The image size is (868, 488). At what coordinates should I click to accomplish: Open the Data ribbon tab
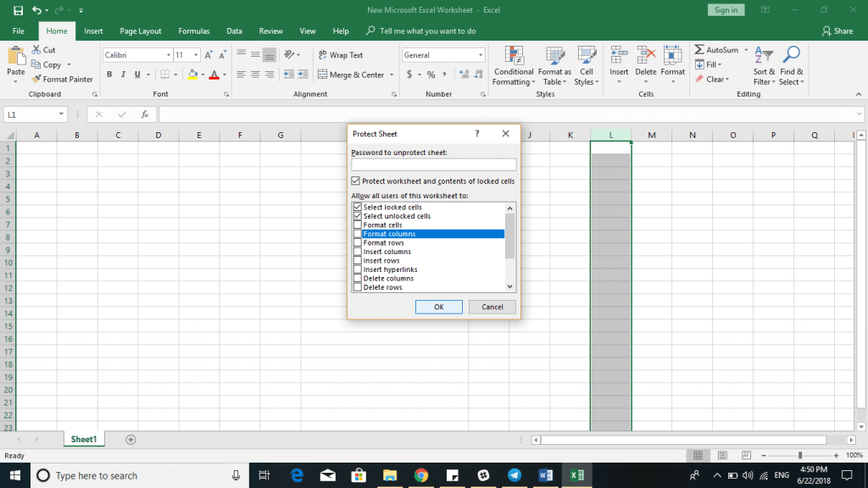click(235, 30)
